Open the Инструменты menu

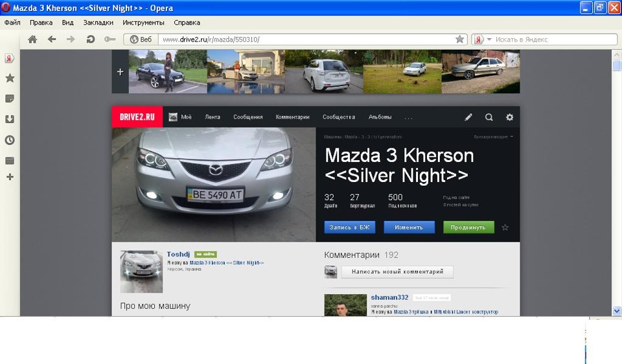(x=144, y=23)
